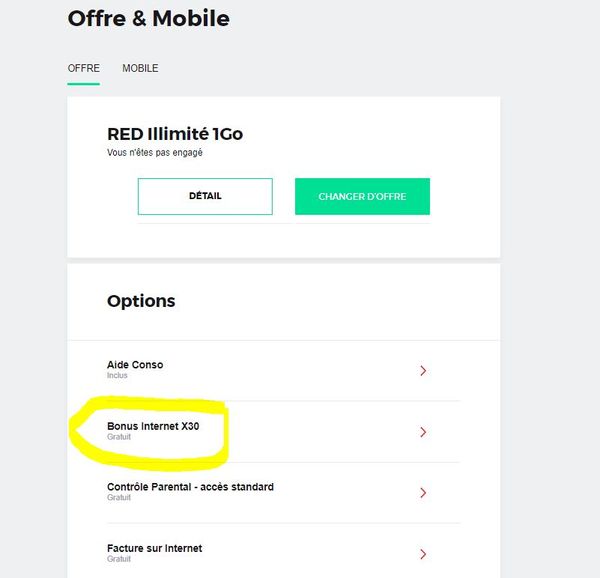This screenshot has height=578, width=600.
Task: Click the DÉTAIL button
Action: tap(205, 196)
